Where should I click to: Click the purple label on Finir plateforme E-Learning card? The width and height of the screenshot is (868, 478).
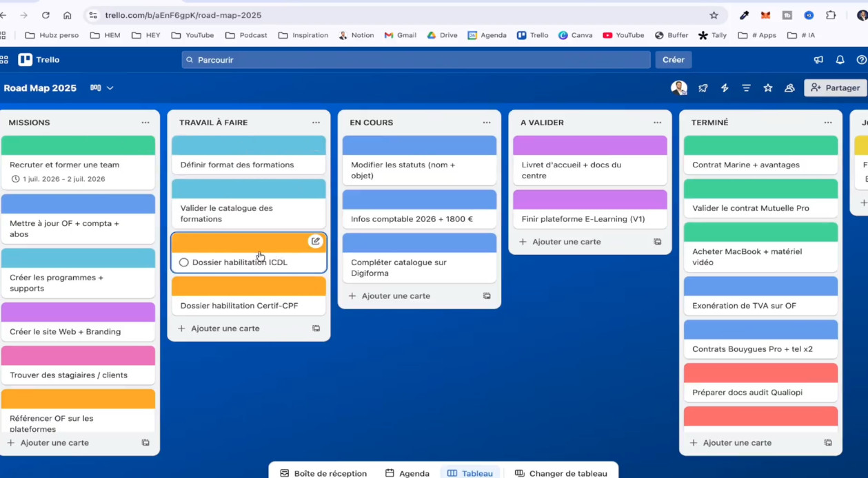click(x=589, y=200)
